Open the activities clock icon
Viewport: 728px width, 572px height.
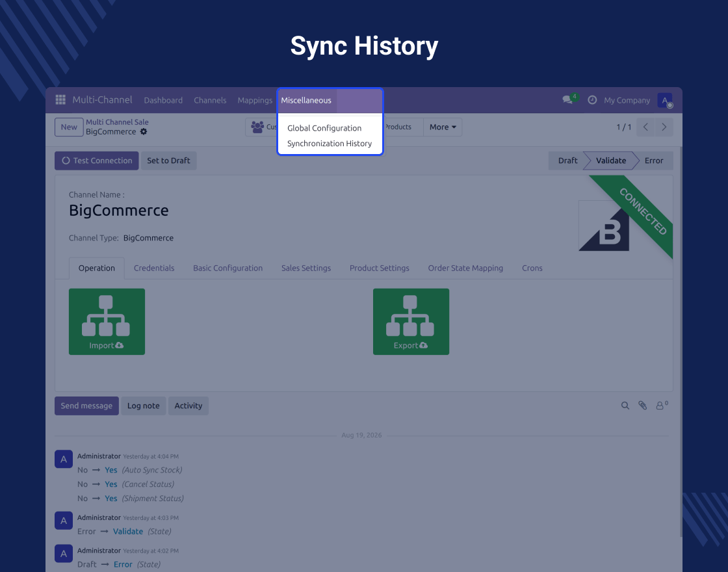[592, 100]
